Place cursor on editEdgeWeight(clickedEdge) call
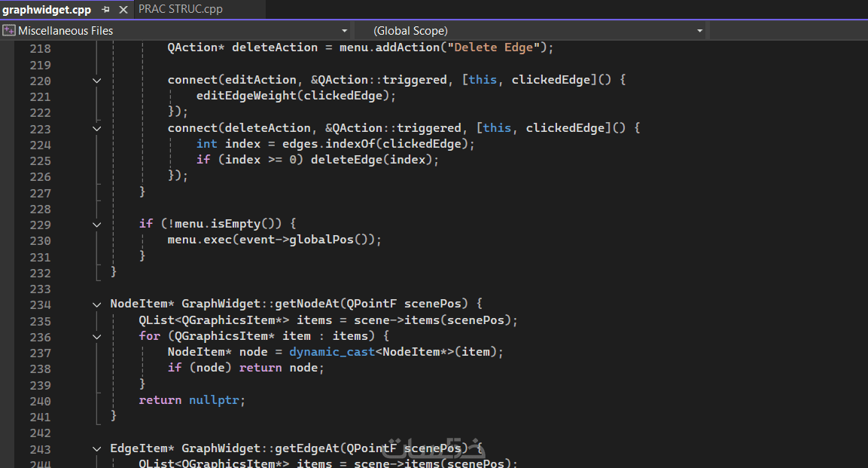The height and width of the screenshot is (468, 868). pos(292,96)
